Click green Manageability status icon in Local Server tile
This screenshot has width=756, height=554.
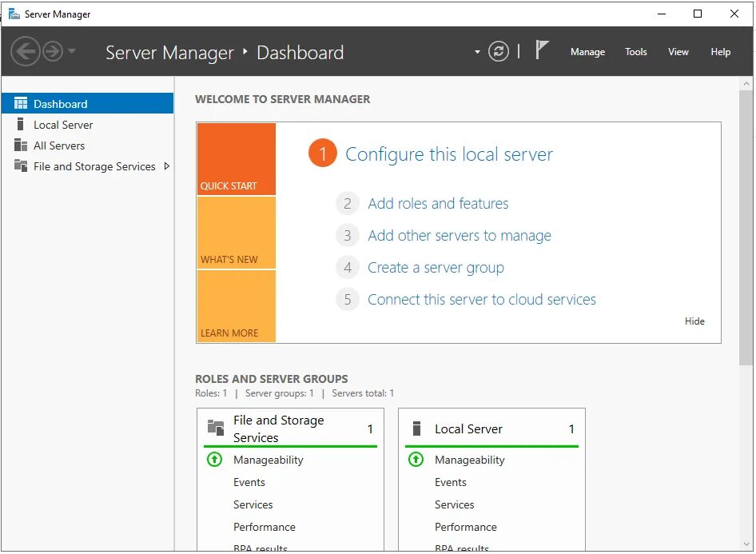[x=416, y=460]
